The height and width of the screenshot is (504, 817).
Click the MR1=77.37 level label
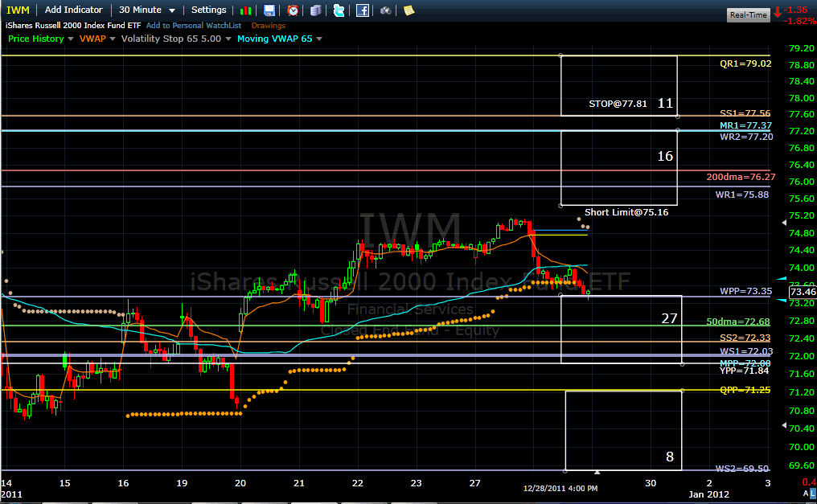coord(745,125)
